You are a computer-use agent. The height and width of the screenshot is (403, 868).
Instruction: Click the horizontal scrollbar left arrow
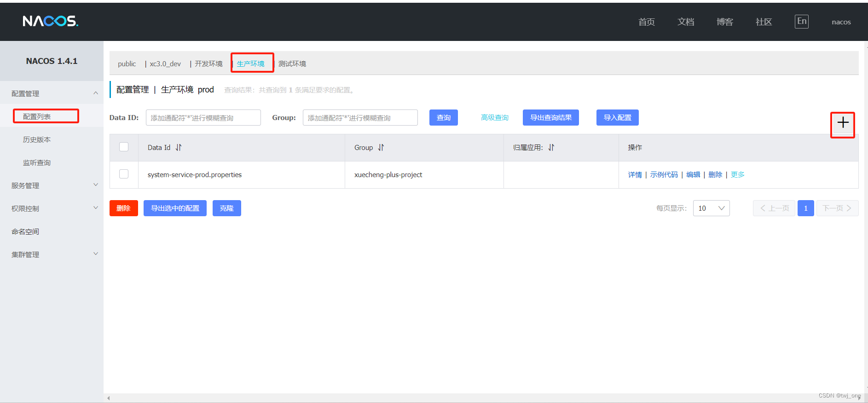coord(108,398)
